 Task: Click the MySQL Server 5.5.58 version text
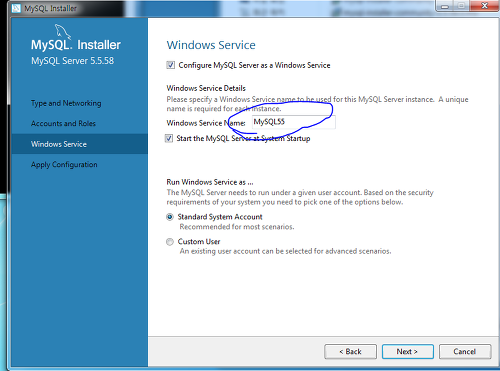pyautogui.click(x=72, y=61)
